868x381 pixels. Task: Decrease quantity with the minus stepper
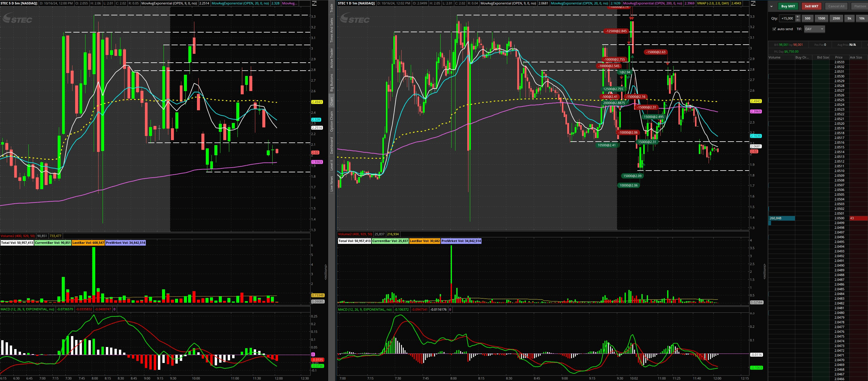[797, 20]
